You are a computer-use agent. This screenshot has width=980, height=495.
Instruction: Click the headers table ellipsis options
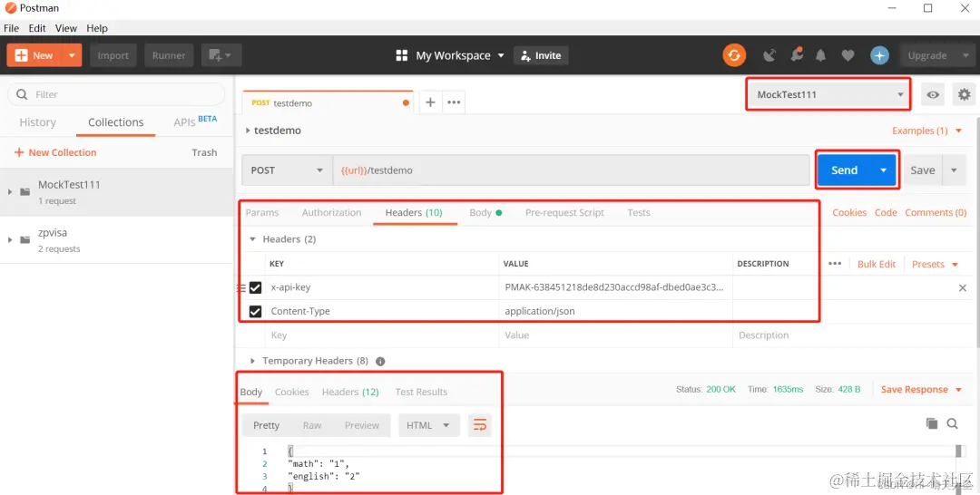[835, 264]
